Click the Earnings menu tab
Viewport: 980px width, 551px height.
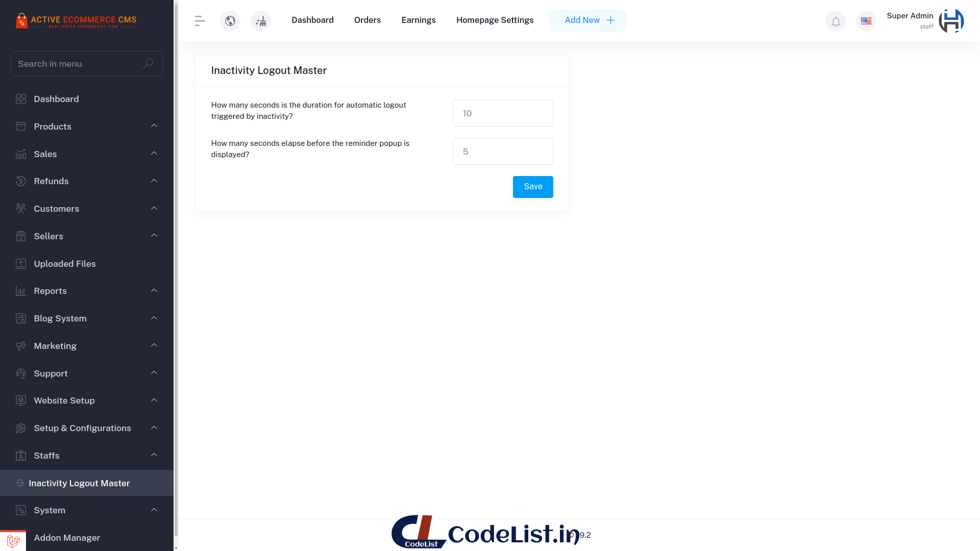418,19
